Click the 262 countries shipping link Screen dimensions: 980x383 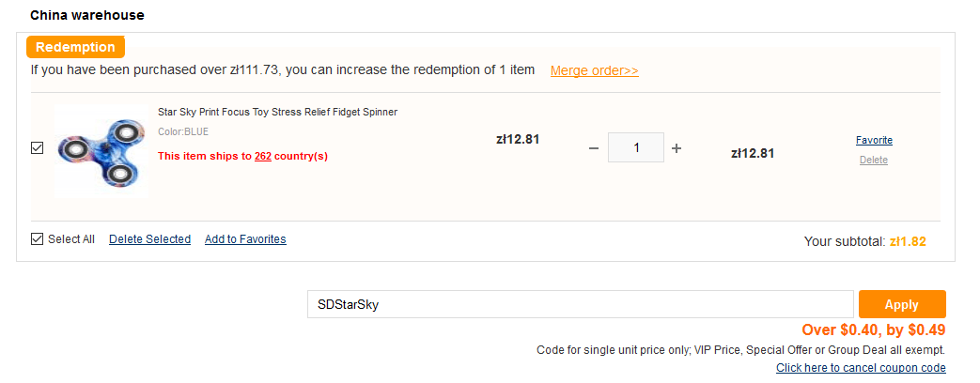(x=262, y=156)
